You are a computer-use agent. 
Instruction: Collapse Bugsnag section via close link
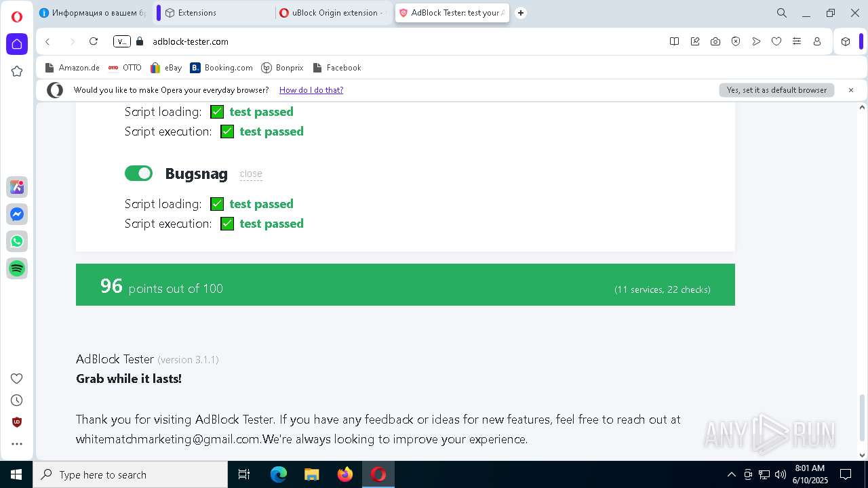(x=251, y=174)
